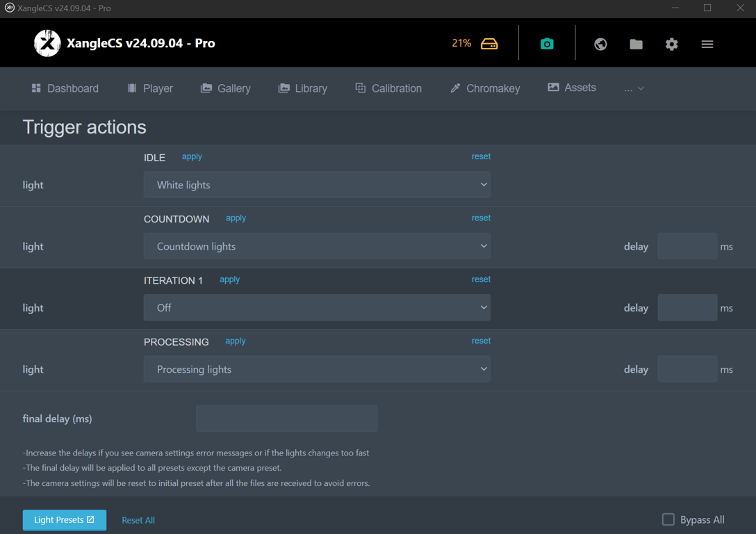Screen dimensions: 756x534
Task: Click the green camera icon
Action: [x=547, y=44]
